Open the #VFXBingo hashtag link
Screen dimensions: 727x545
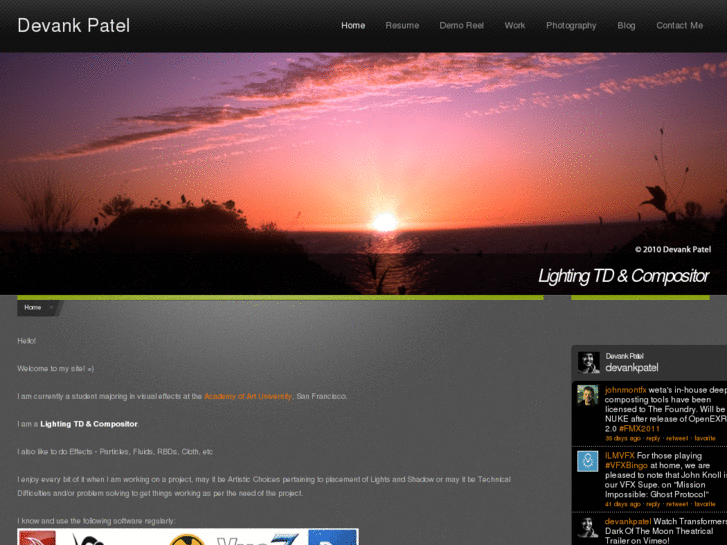pyautogui.click(x=626, y=465)
